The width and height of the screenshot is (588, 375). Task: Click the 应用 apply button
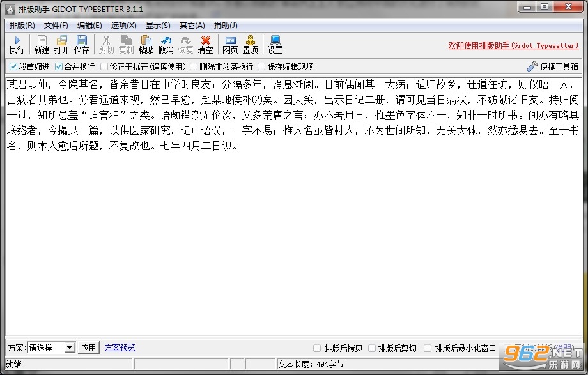point(88,348)
